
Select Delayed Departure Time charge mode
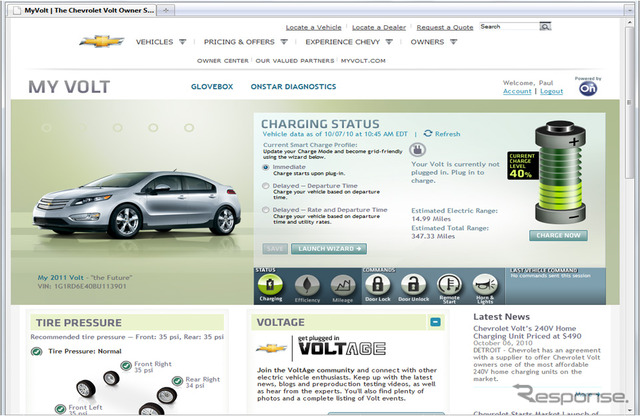pos(266,186)
